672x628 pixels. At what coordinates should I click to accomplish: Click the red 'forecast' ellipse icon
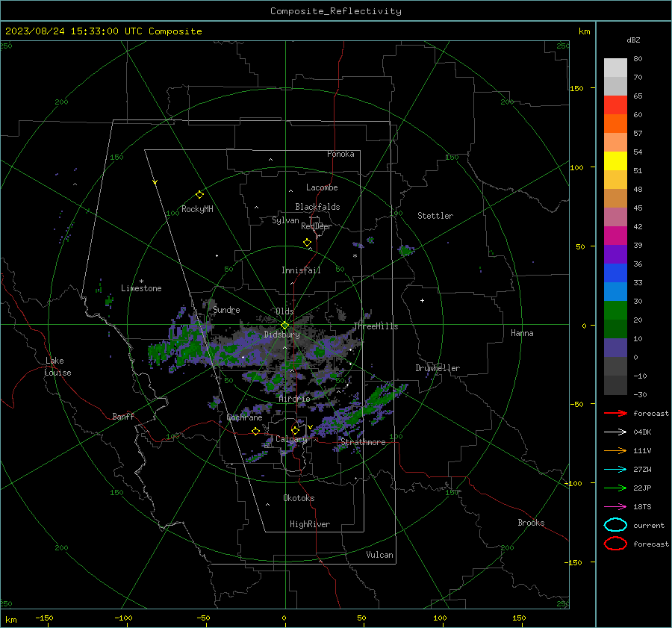[615, 544]
